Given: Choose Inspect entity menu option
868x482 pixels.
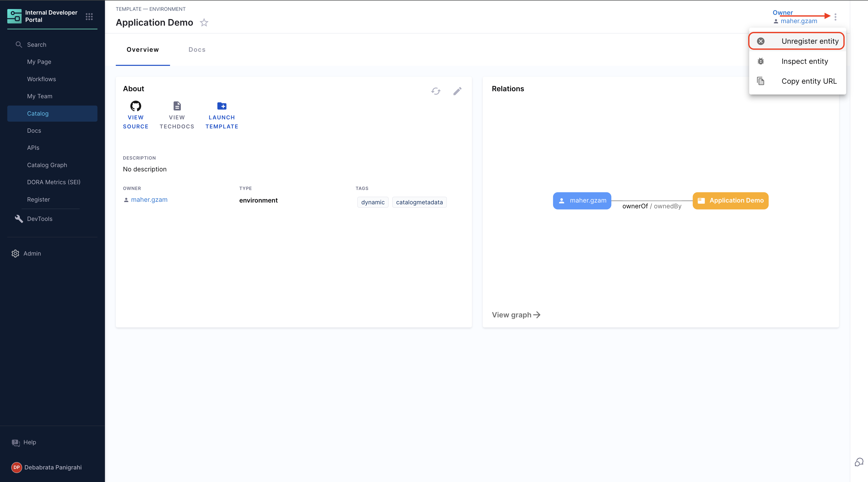Looking at the screenshot, I should 797,61.
